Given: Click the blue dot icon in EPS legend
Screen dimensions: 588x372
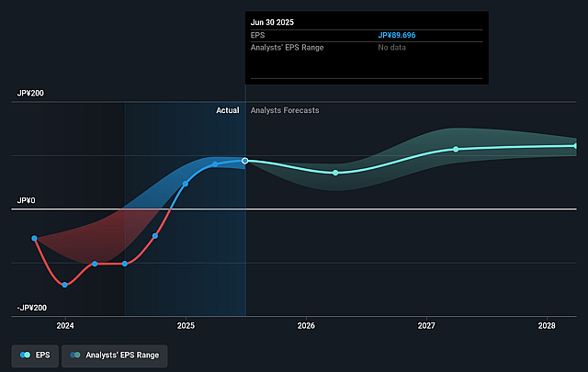Looking at the screenshot, I should (x=25, y=354).
